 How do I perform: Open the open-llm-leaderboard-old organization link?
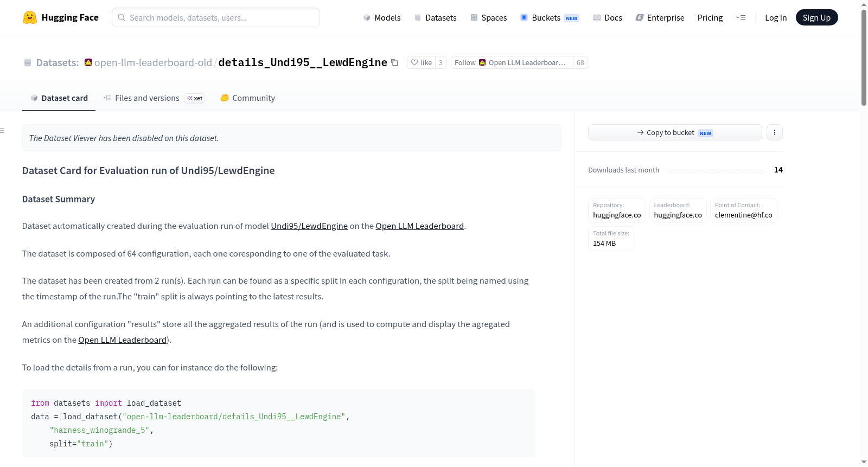[x=153, y=63]
